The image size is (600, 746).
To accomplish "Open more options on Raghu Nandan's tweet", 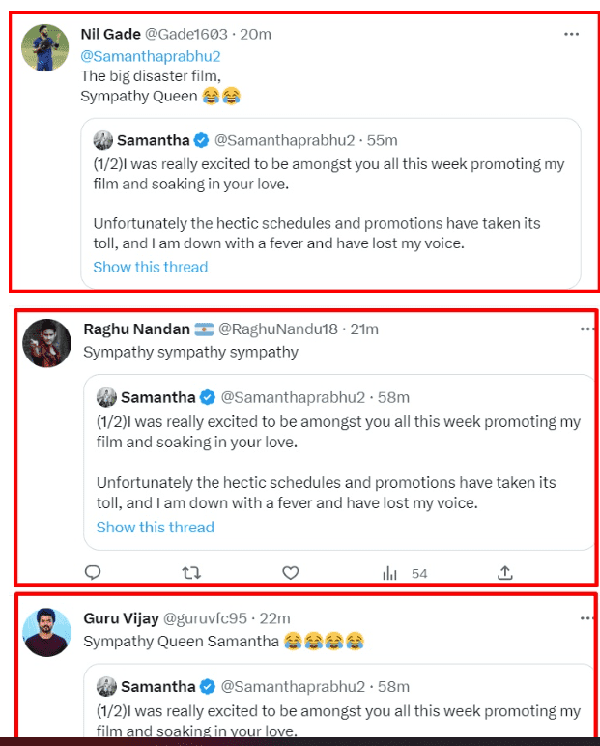I will 586,329.
